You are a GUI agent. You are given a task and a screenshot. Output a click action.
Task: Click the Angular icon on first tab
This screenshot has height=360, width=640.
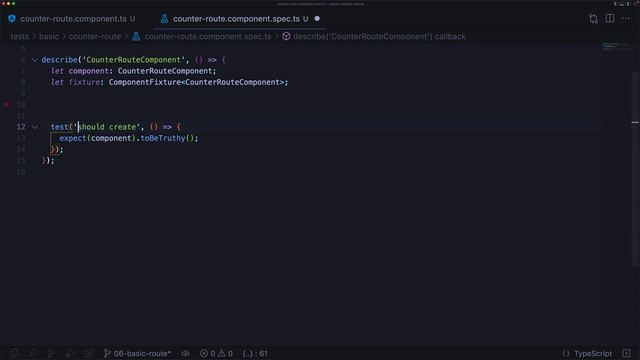12,19
